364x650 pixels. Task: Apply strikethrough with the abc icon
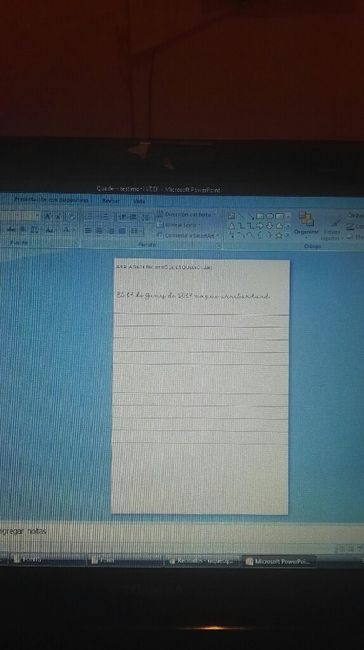pos(11,230)
